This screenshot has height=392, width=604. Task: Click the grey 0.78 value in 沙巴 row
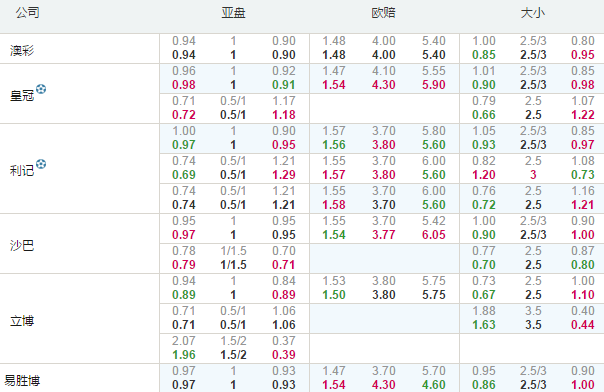(x=184, y=251)
